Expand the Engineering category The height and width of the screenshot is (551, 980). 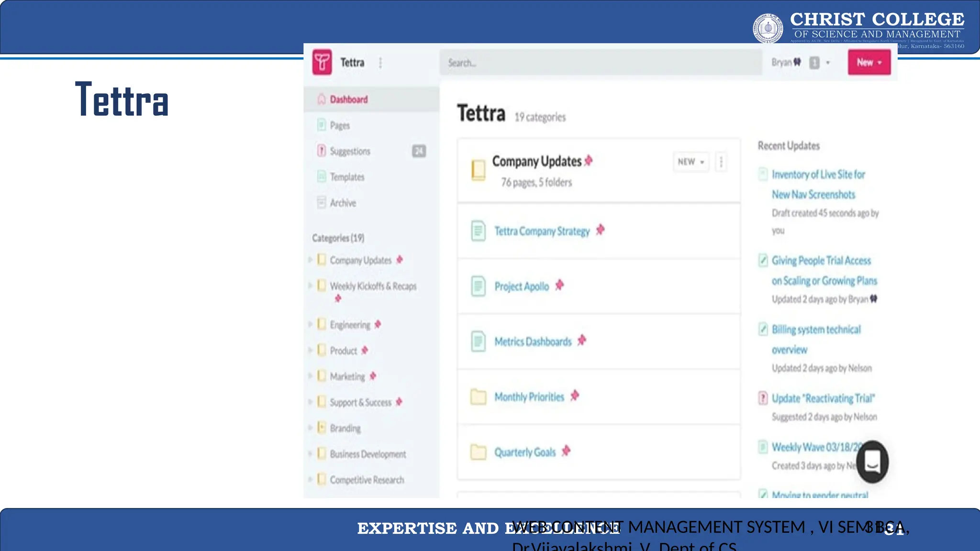[310, 324]
